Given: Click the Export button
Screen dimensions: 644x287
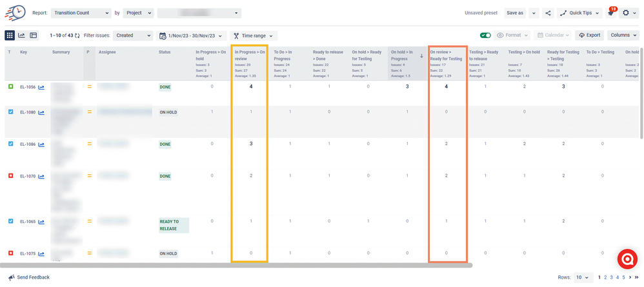Looking at the screenshot, I should (589, 35).
